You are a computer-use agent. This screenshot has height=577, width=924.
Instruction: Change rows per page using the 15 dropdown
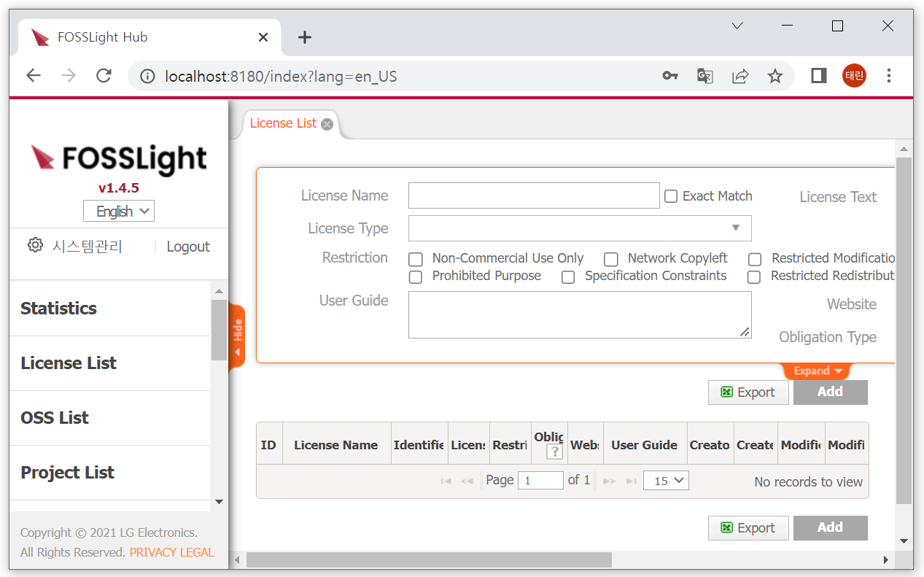[665, 480]
